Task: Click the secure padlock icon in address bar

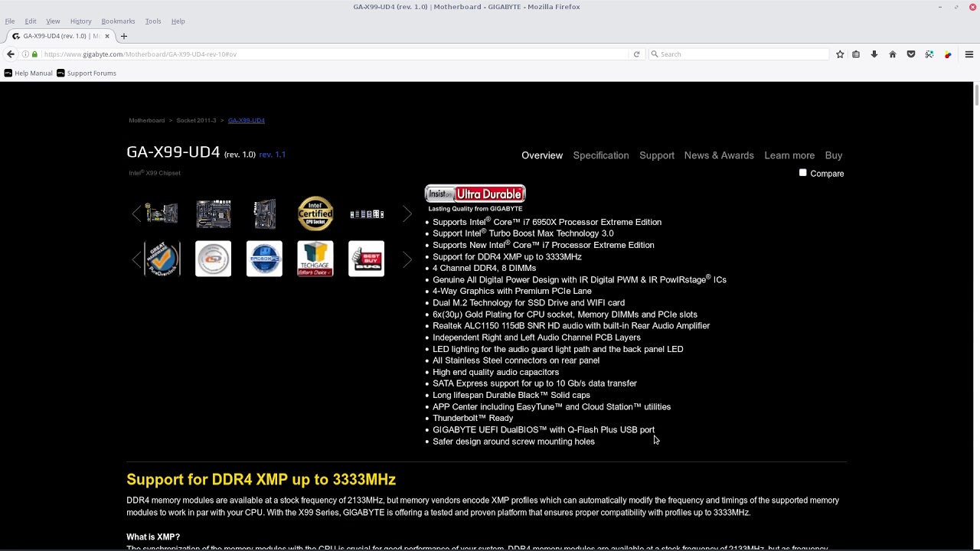Action: tap(34, 54)
